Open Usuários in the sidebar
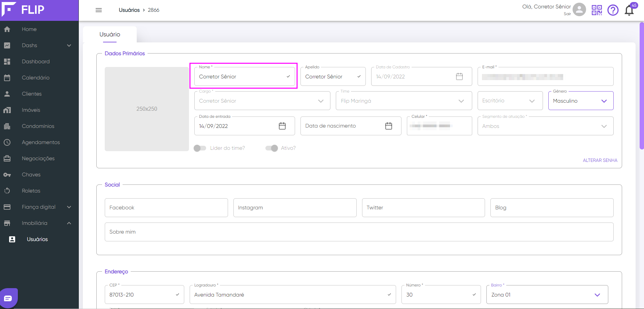Screen dimensions: 644x309 tap(37, 239)
